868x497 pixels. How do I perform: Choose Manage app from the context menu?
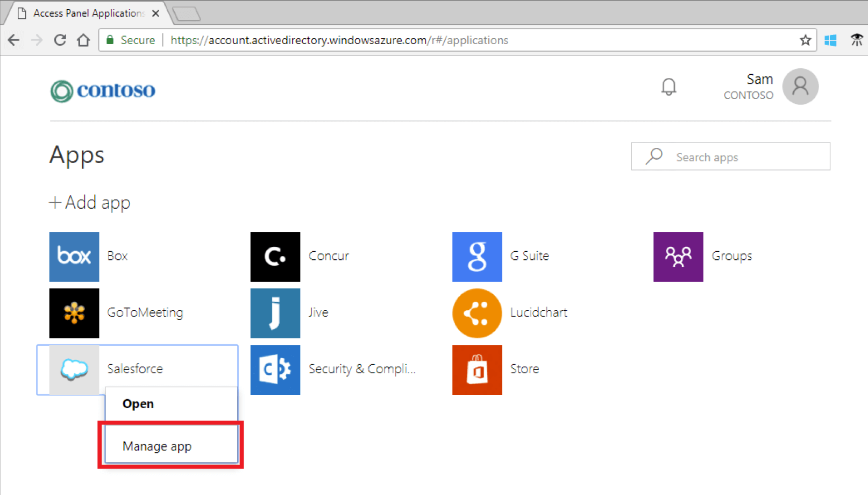pos(157,445)
